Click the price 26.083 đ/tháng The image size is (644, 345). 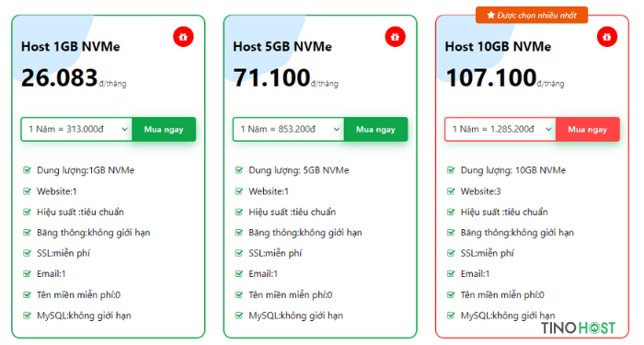(74, 78)
